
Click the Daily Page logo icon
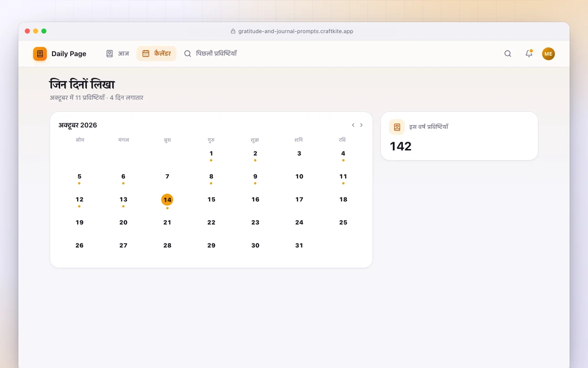pyautogui.click(x=40, y=54)
